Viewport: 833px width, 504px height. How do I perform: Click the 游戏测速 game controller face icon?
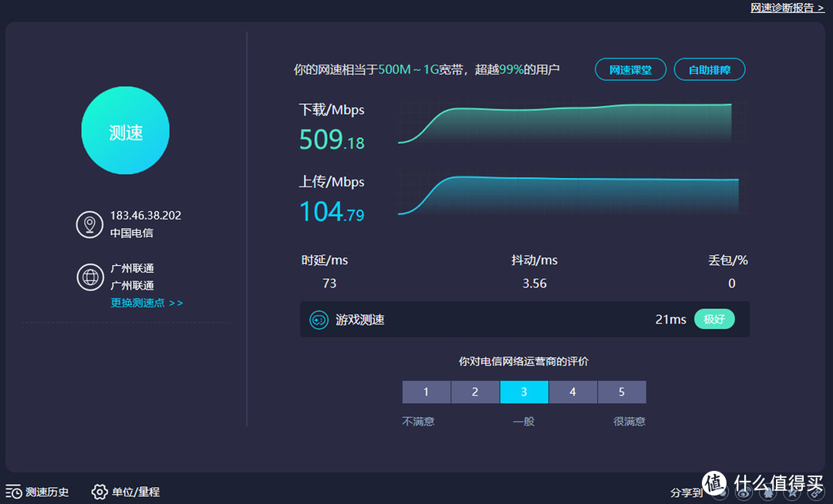(319, 318)
